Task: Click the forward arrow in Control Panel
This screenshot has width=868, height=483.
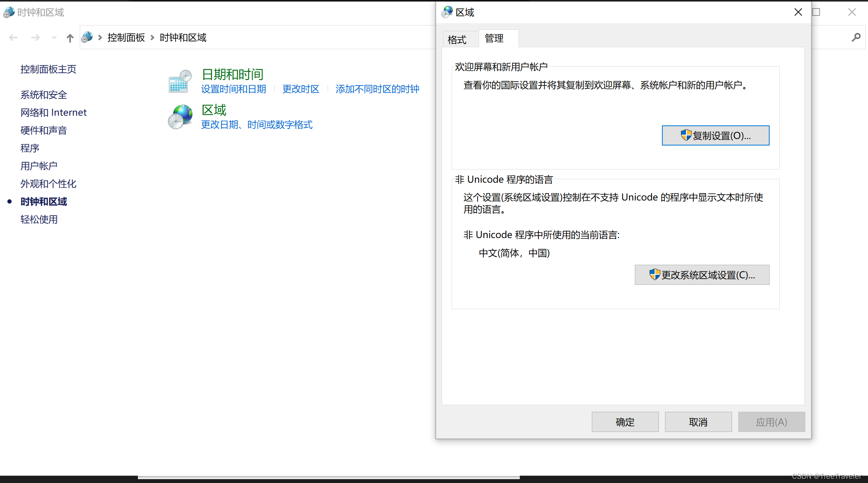Action: 35,38
